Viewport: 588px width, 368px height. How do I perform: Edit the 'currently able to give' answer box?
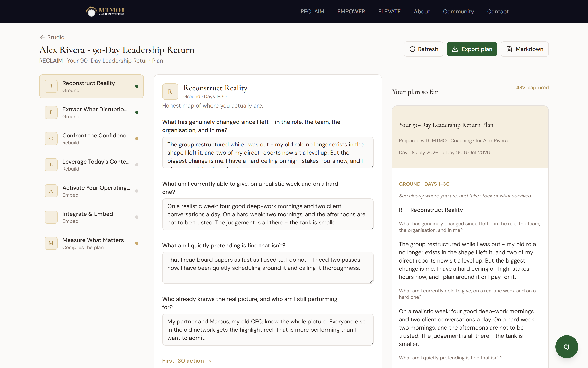267,214
